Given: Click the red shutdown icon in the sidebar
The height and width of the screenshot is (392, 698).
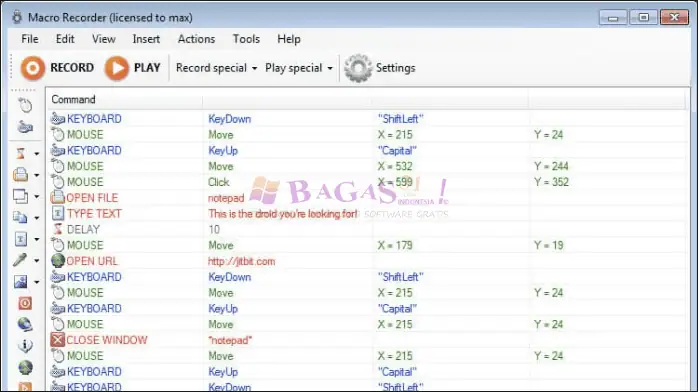Looking at the screenshot, I should [25, 303].
